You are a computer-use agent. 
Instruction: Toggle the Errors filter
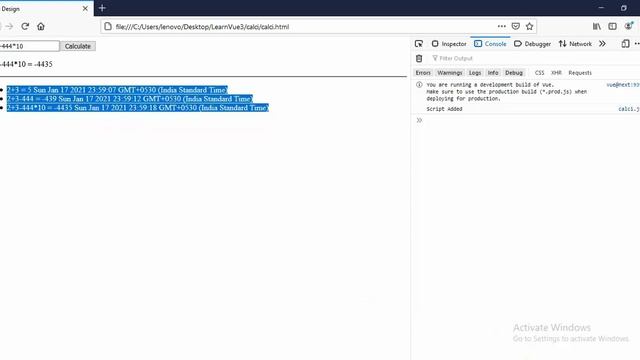point(423,73)
